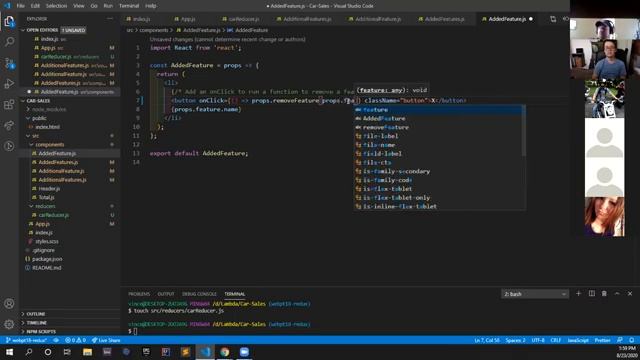Click the errors and warnings status indicator
The image size is (640, 360).
[x=75, y=340]
